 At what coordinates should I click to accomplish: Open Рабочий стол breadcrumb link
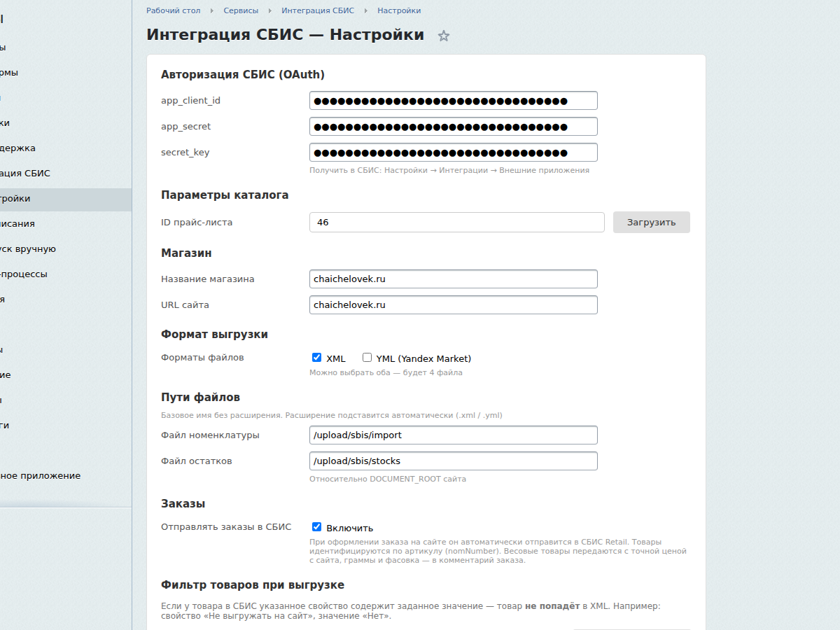pos(173,10)
